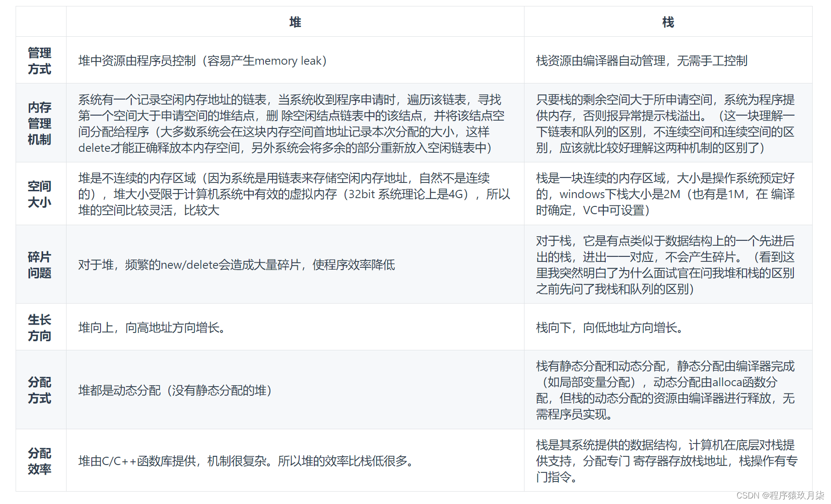Select the 管理方式 row label
The height and width of the screenshot is (504, 831).
pos(40,61)
